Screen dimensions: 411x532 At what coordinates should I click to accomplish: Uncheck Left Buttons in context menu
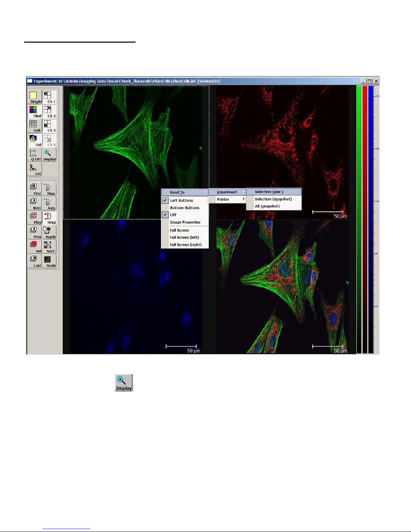click(185, 200)
